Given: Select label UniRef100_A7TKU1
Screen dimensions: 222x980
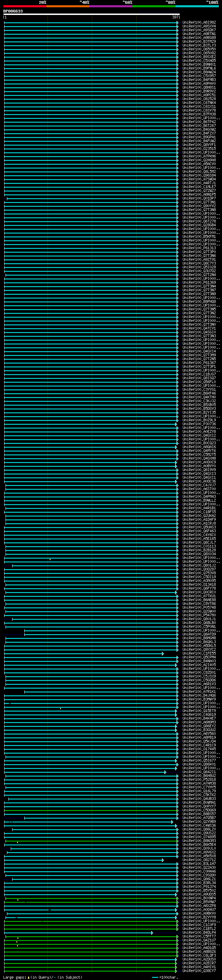Looking at the screenshot, I should point(199,596).
